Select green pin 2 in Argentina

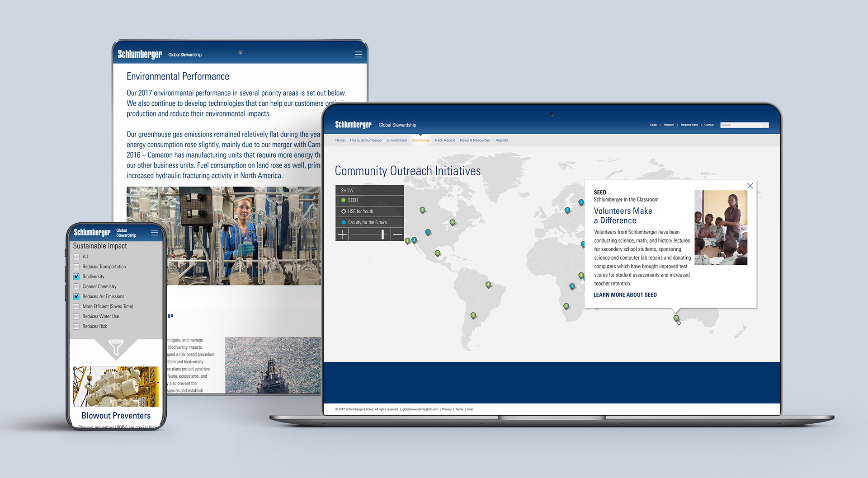point(473,315)
